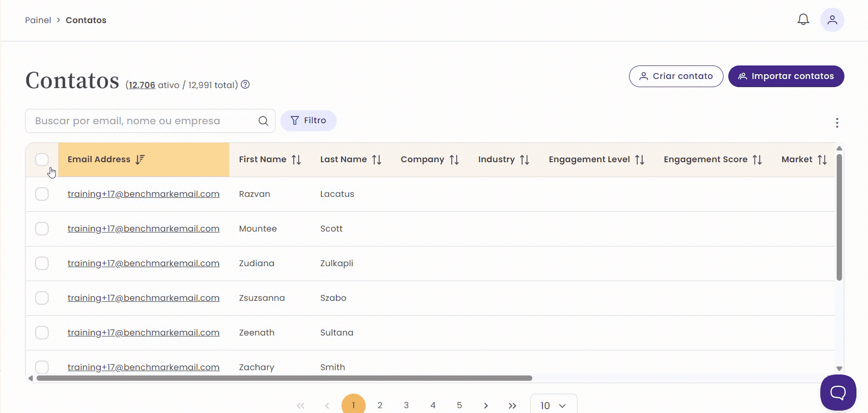
Task: Sort the Market column
Action: pos(822,160)
